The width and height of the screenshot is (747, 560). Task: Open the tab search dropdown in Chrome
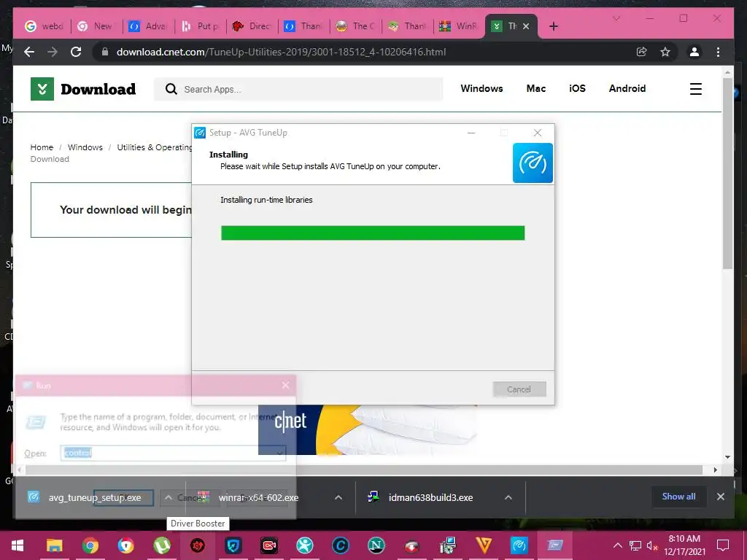pos(616,18)
